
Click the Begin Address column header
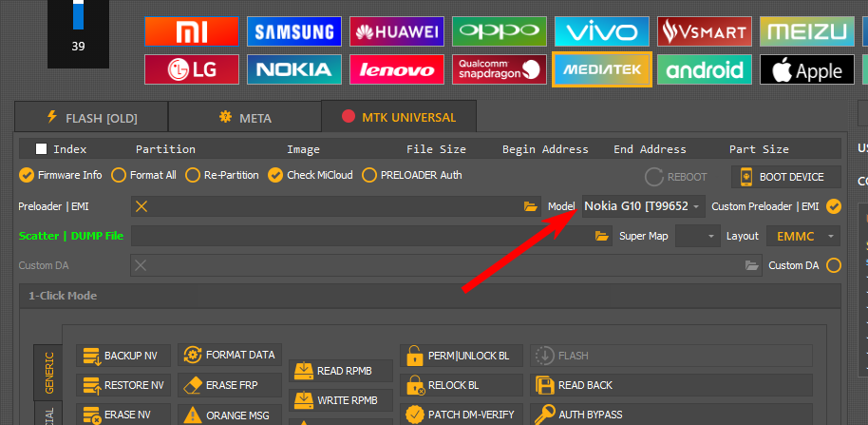coord(545,149)
